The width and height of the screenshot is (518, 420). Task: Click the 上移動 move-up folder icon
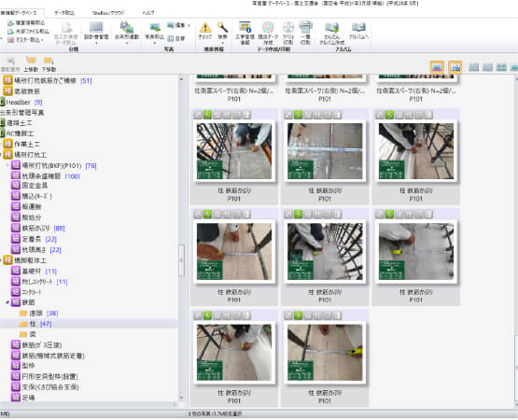(x=31, y=64)
